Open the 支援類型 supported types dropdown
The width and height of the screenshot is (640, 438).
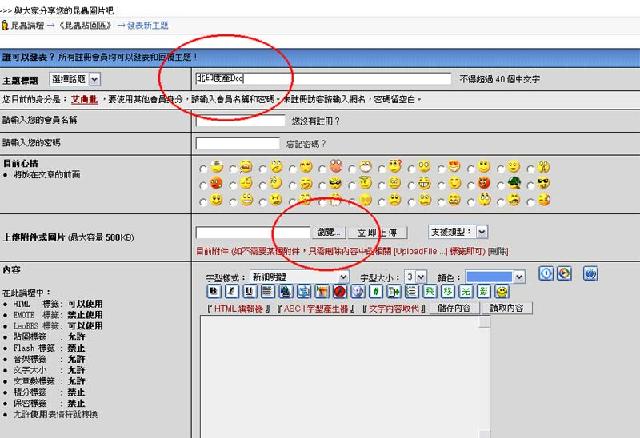(459, 231)
